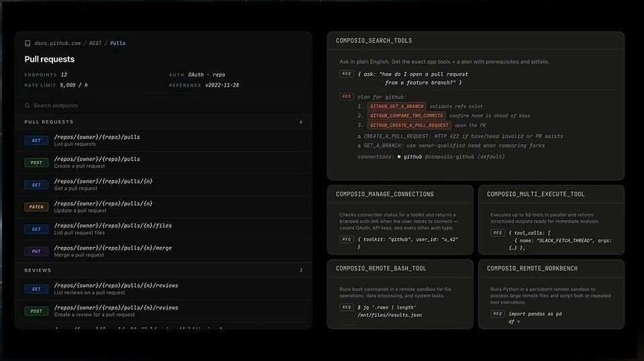Click the PULL REQUESTS section count 6
The image size is (644, 361).
click(301, 122)
